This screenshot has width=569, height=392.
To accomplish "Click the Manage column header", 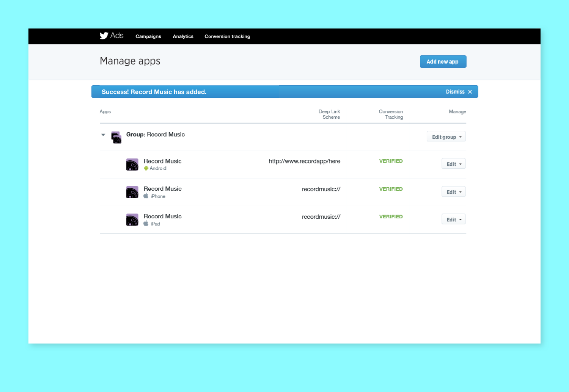I will 457,111.
